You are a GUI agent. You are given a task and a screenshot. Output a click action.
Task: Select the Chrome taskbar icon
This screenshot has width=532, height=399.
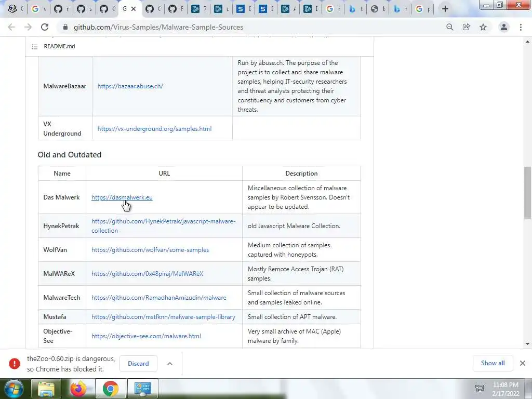point(110,389)
